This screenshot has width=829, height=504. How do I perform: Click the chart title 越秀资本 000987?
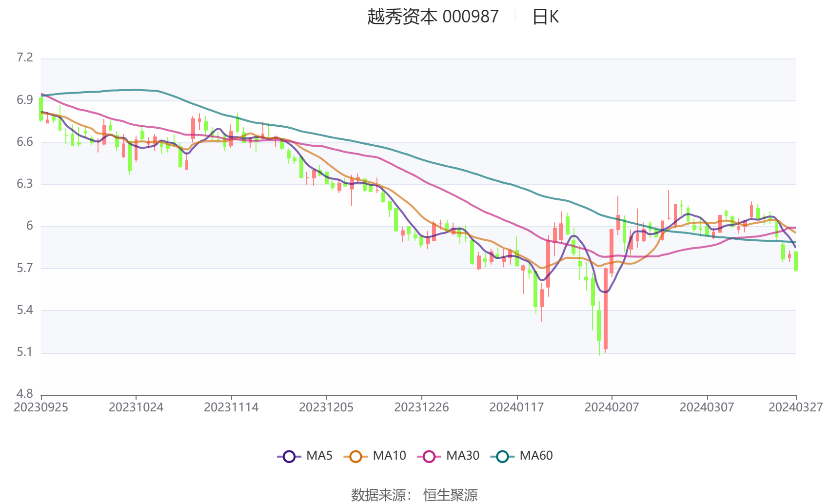[x=433, y=17]
